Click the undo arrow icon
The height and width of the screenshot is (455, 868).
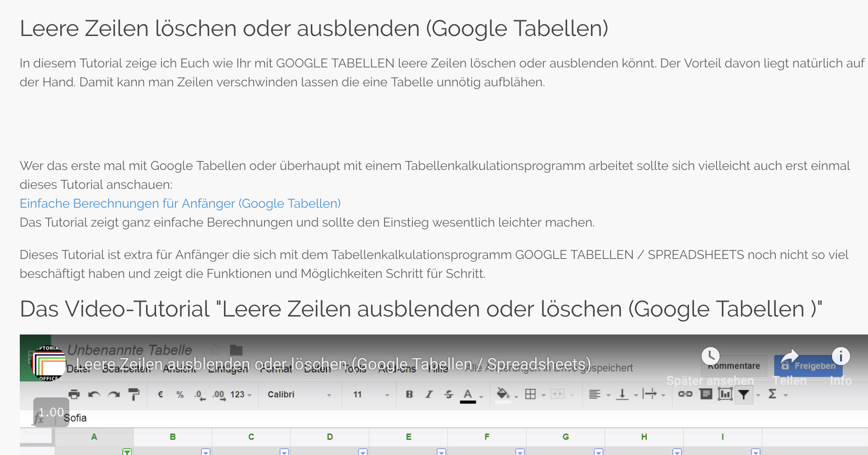(94, 394)
